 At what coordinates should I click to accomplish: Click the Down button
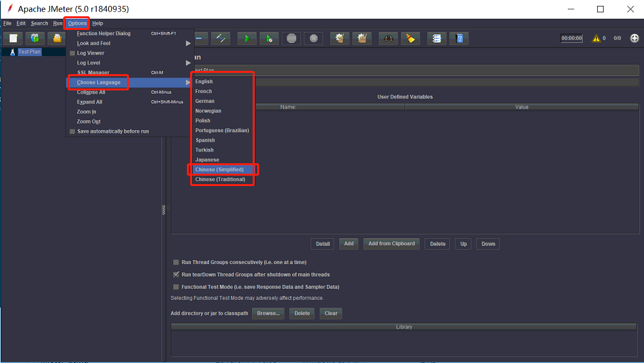pos(488,244)
